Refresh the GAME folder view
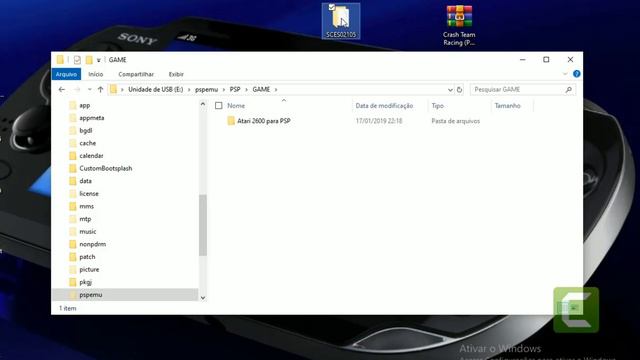This screenshot has width=640, height=360. [x=459, y=90]
